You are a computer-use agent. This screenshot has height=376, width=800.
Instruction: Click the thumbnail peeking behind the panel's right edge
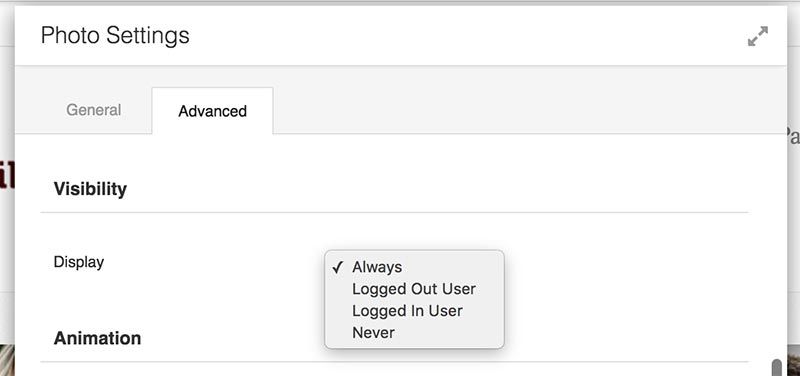793,360
